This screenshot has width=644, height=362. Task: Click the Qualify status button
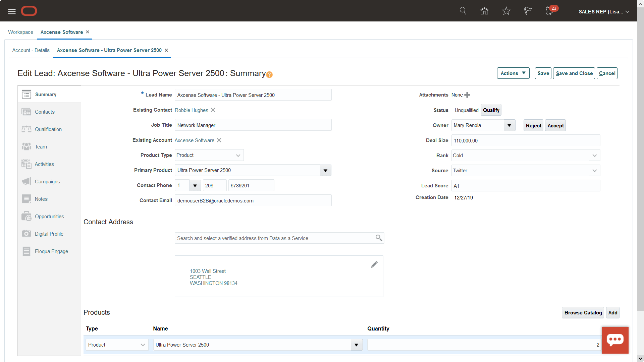(x=491, y=110)
